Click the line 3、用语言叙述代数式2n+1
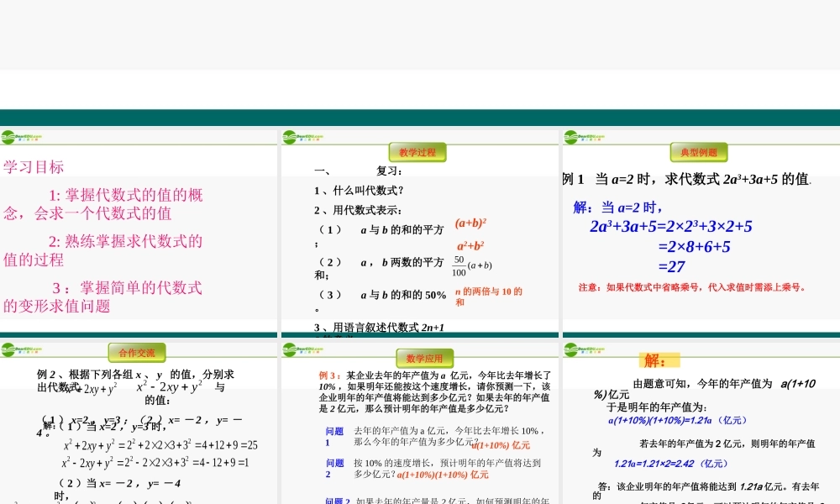The width and height of the screenshot is (840, 504). (x=380, y=328)
